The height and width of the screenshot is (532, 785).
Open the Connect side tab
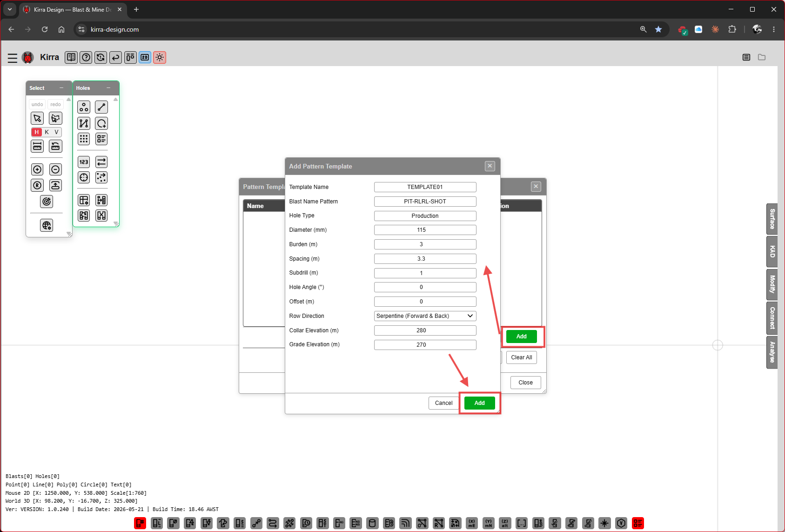coord(772,318)
